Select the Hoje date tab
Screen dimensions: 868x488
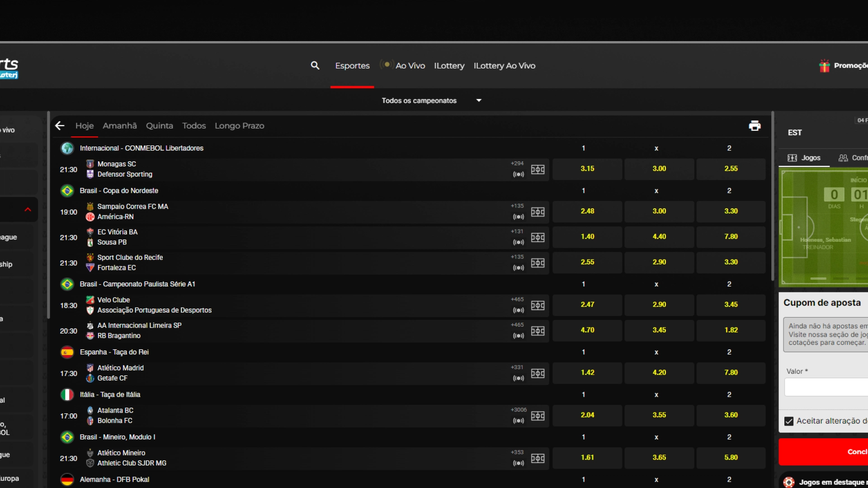point(85,126)
